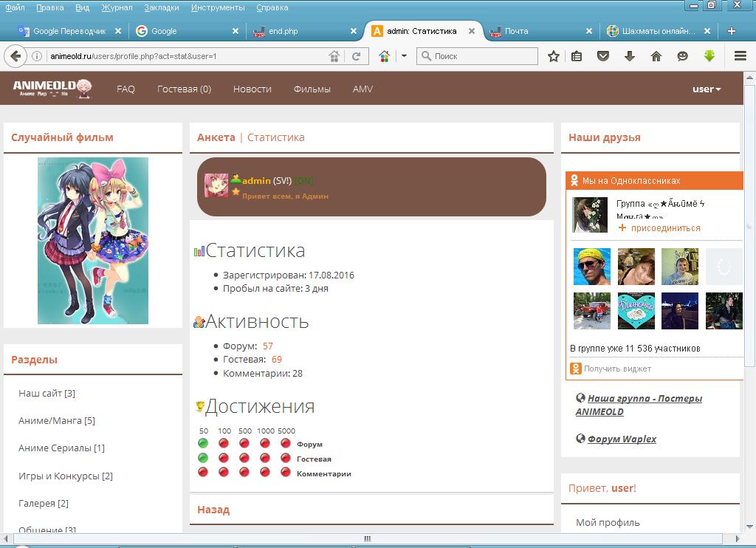The image size is (756, 548).
Task: Switch to the Почта tab
Action: pos(540,31)
